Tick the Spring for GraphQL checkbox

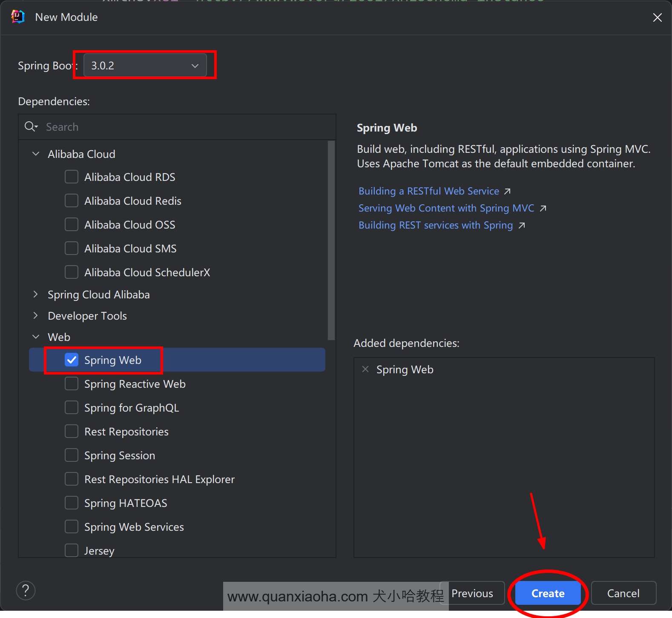[x=72, y=407]
